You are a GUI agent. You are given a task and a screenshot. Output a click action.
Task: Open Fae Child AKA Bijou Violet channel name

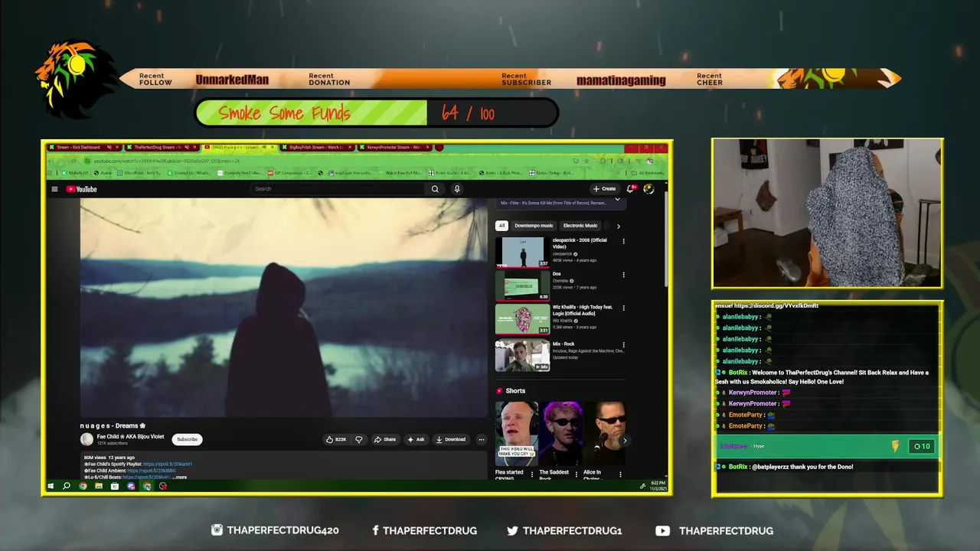coord(130,436)
